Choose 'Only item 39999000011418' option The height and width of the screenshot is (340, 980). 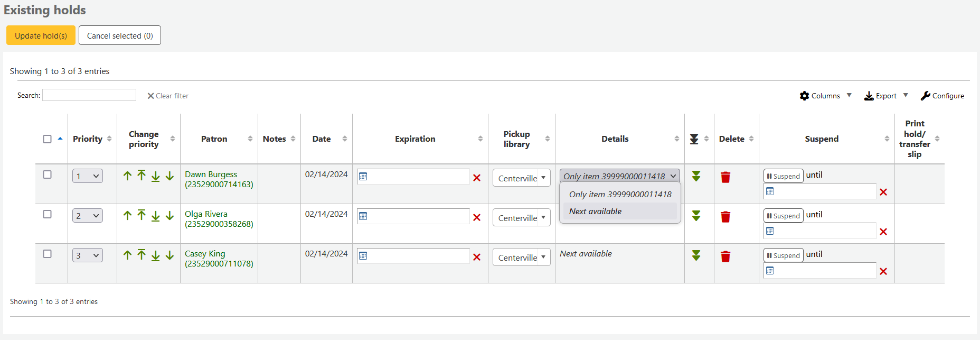point(620,194)
